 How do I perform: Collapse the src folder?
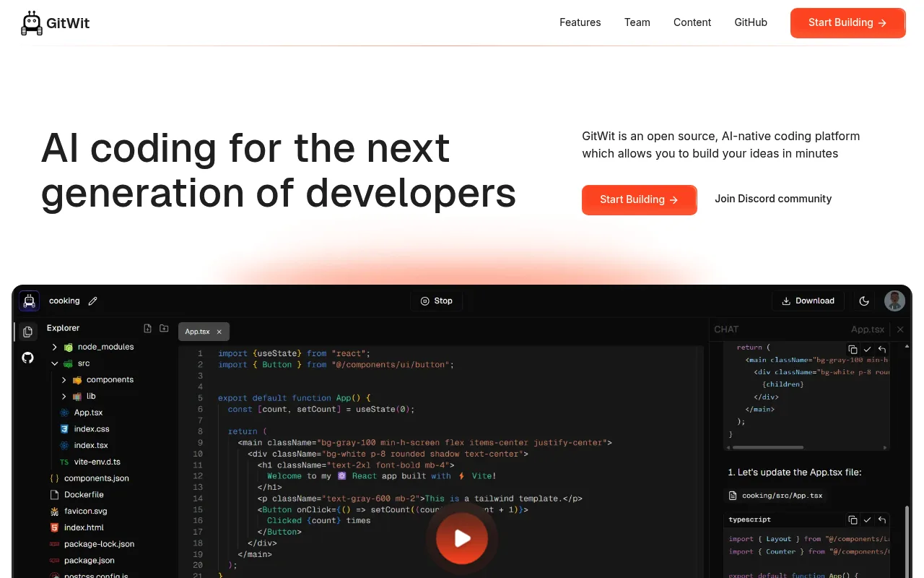coord(54,363)
